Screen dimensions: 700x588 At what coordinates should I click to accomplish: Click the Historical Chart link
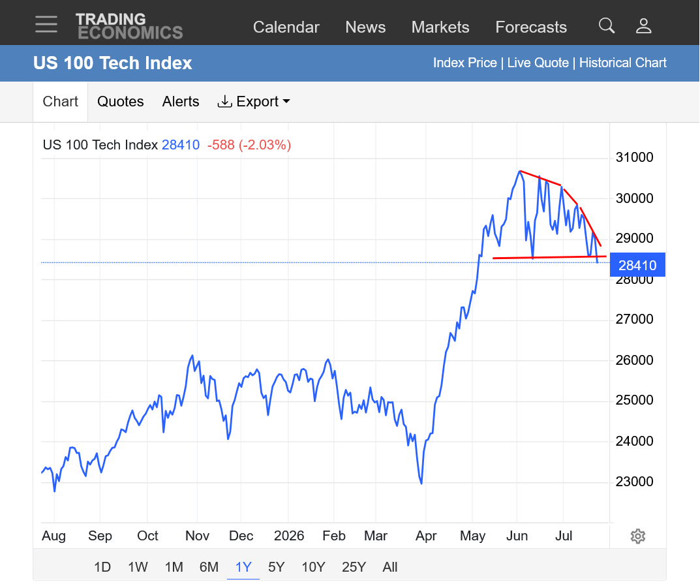pyautogui.click(x=623, y=63)
